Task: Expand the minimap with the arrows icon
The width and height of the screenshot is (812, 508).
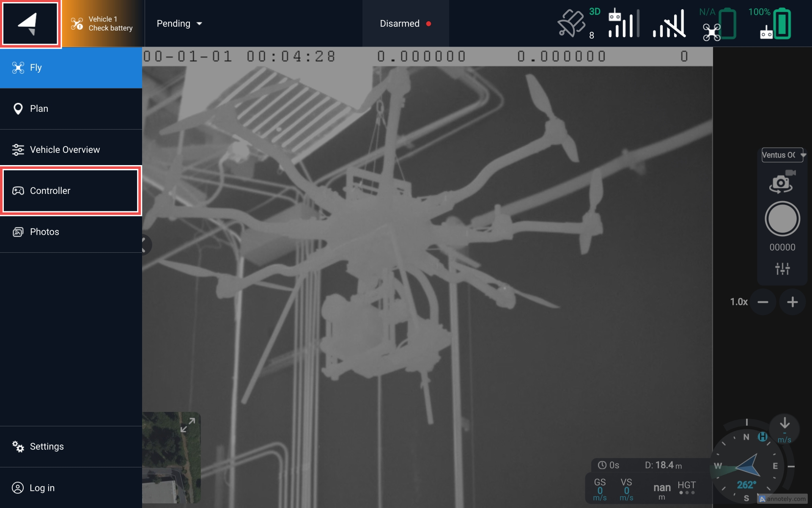Action: (188, 425)
